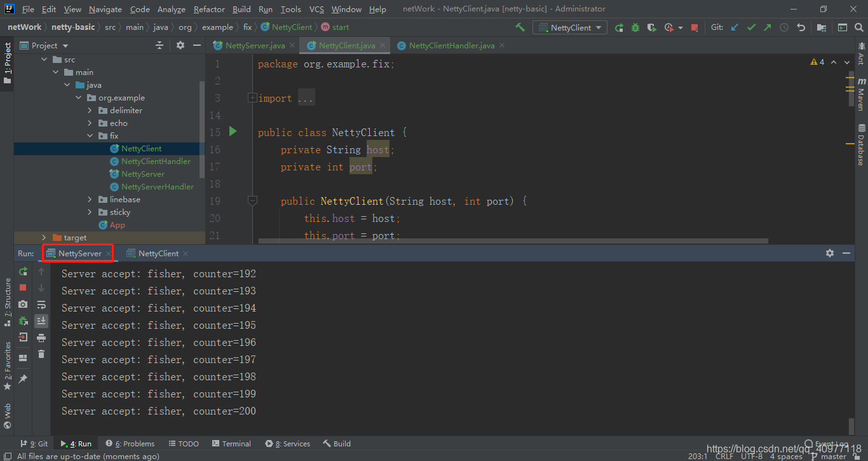Screen dimensions: 868x461
Task: Run with Coverage from the toolbar
Action: point(652,27)
